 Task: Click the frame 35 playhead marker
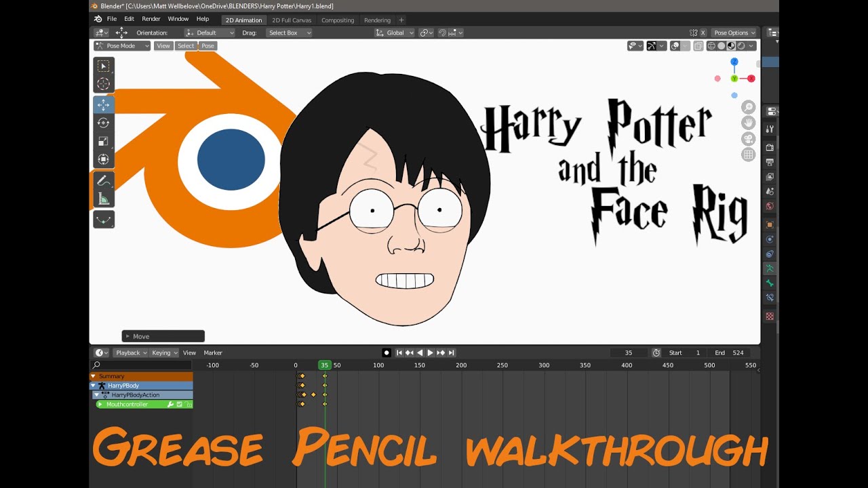click(325, 365)
